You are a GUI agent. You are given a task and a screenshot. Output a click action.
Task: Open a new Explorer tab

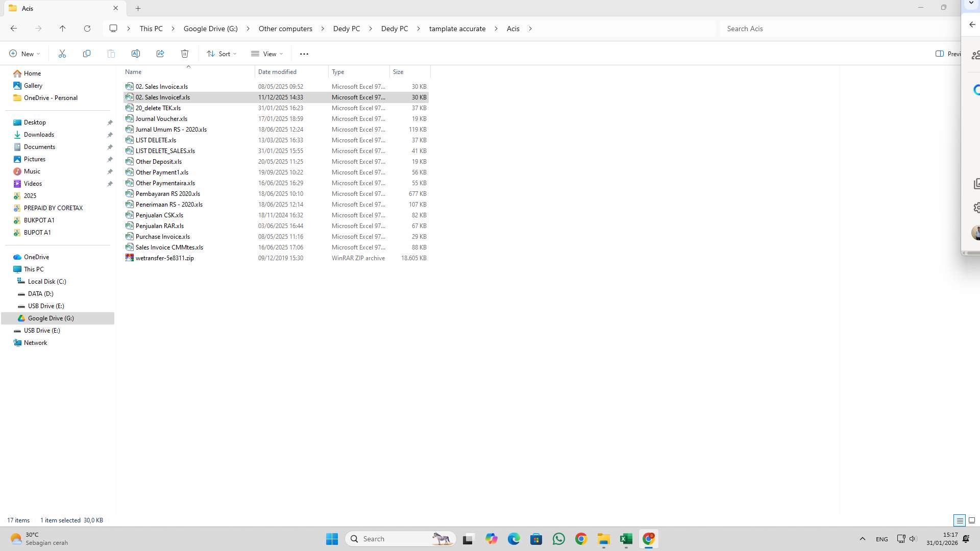[x=137, y=8]
